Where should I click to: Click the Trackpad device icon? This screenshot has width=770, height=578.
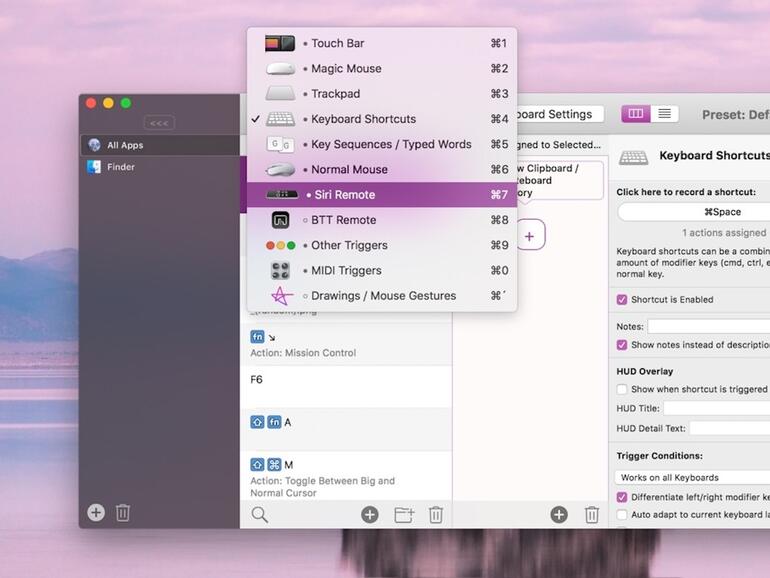280,93
